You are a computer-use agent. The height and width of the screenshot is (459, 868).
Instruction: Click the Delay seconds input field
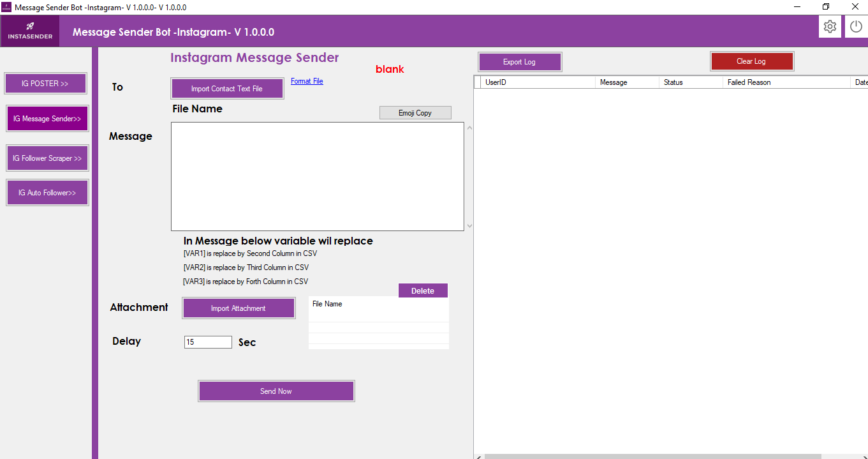(208, 342)
